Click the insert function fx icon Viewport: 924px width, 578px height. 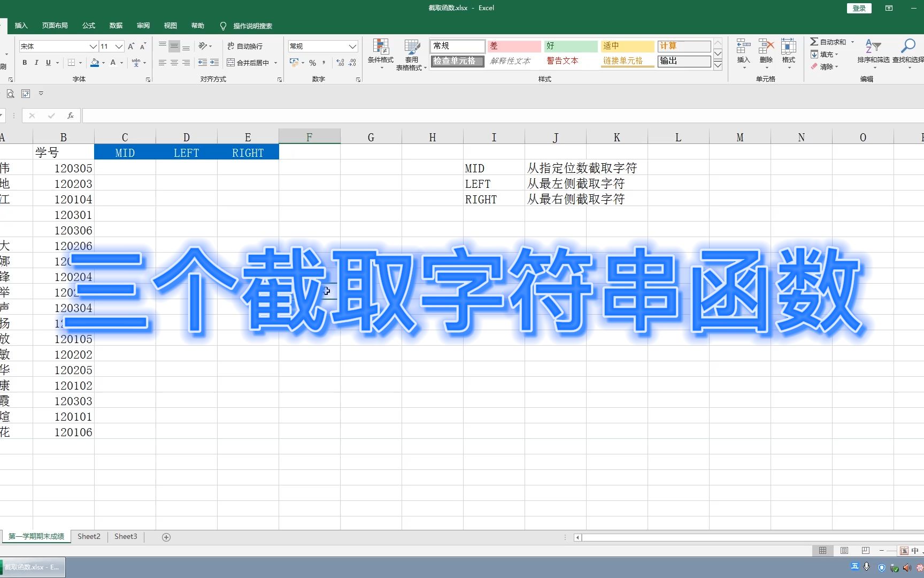point(70,116)
